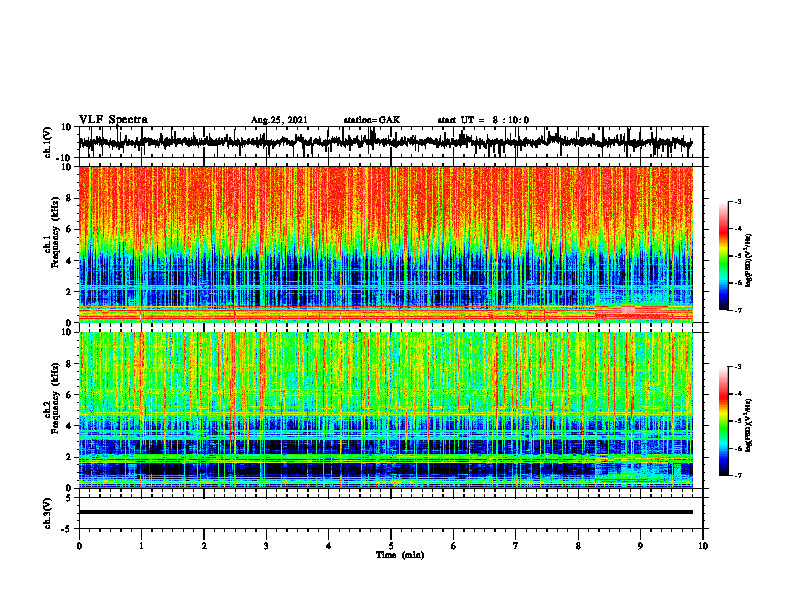The width and height of the screenshot is (792, 612).
Task: Click the "6" kHz tick on ch.2 spectrogram axis
Action: point(70,395)
